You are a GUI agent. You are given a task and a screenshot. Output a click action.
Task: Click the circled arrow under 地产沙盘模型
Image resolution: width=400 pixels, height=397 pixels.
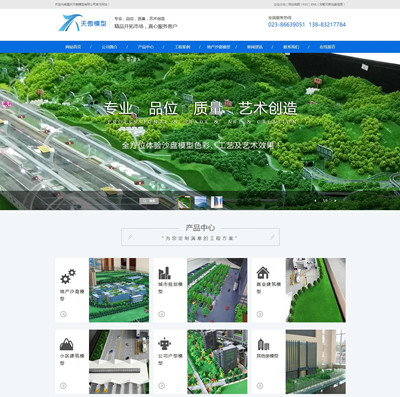63,314
